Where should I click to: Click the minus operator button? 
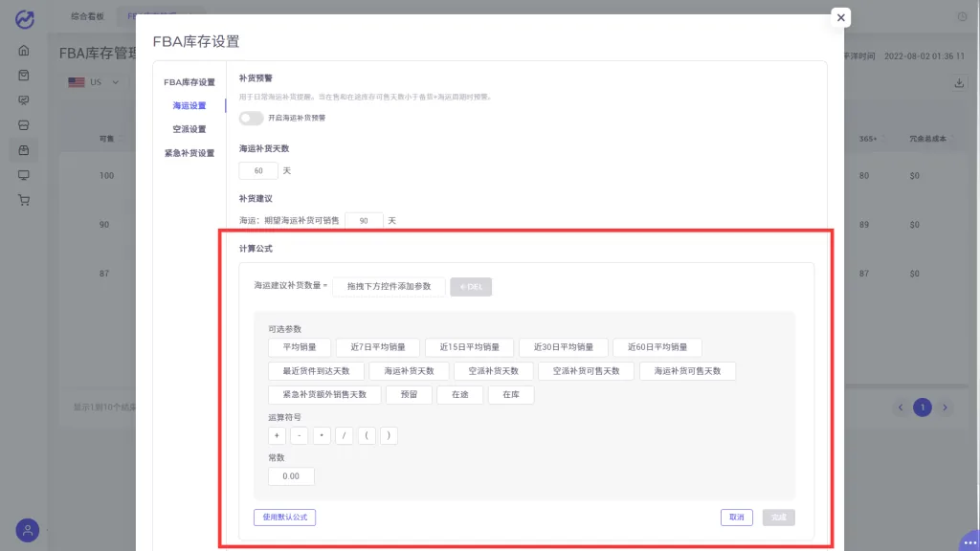(300, 435)
